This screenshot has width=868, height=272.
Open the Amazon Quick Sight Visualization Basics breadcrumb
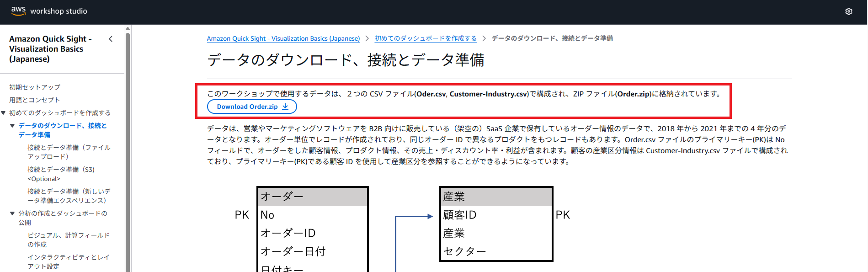coord(283,38)
